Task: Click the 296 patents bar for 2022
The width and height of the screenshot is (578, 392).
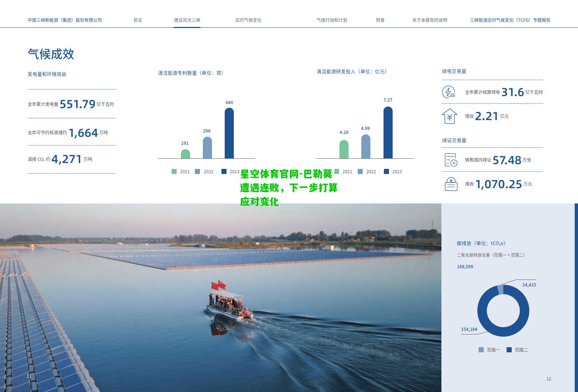Action: 207,147
